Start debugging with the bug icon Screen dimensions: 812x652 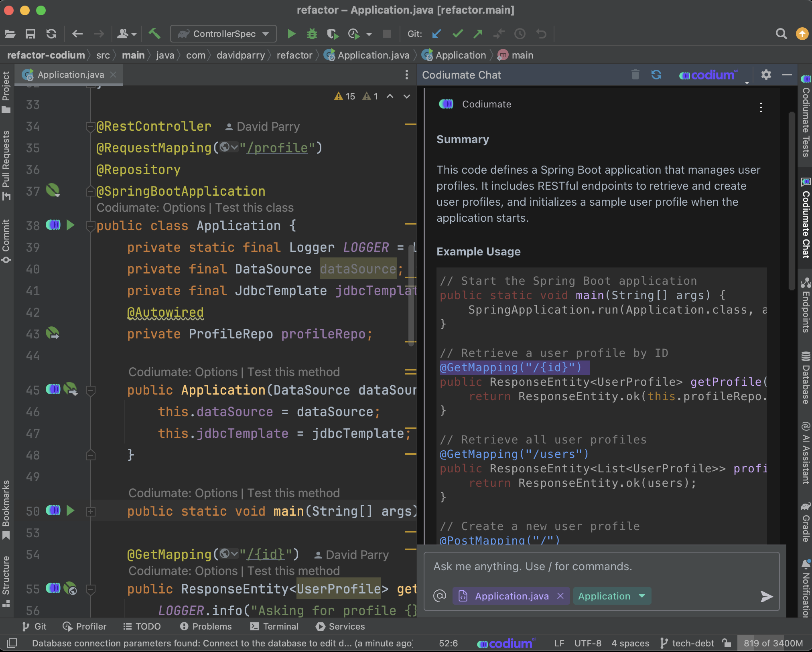(x=312, y=34)
